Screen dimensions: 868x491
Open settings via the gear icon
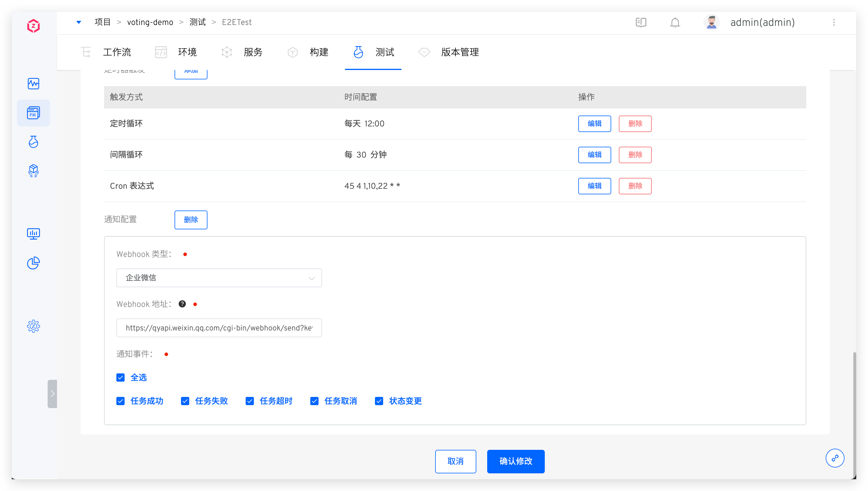click(x=33, y=326)
